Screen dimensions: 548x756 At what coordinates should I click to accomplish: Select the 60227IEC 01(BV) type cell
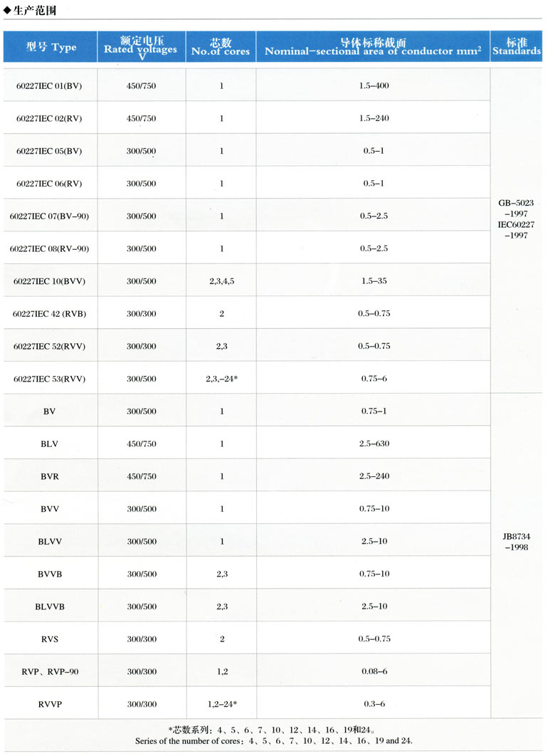(49, 85)
